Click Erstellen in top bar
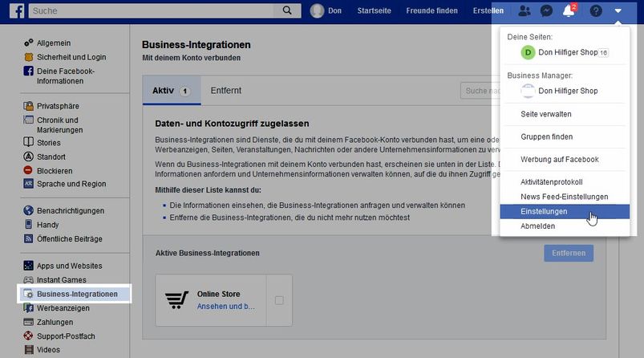Viewport: 644px width, 358px height. pos(488,10)
